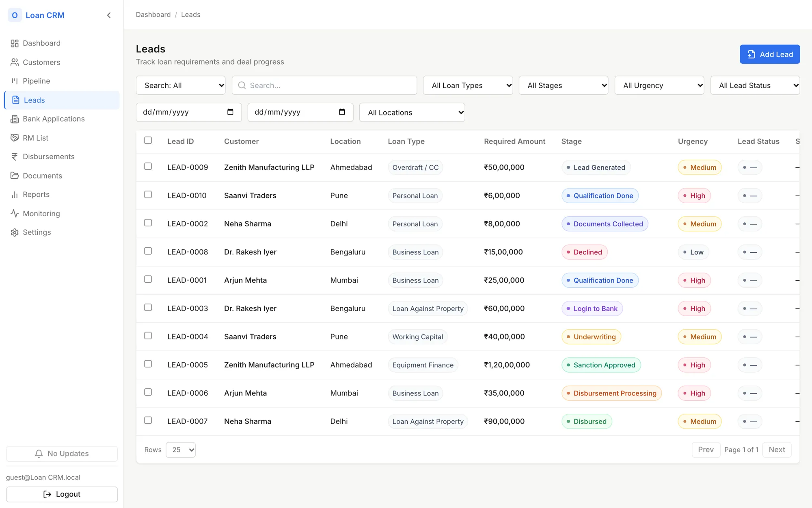Screen dimensions: 812x508
Task: Click the Customers people icon
Action: point(15,62)
